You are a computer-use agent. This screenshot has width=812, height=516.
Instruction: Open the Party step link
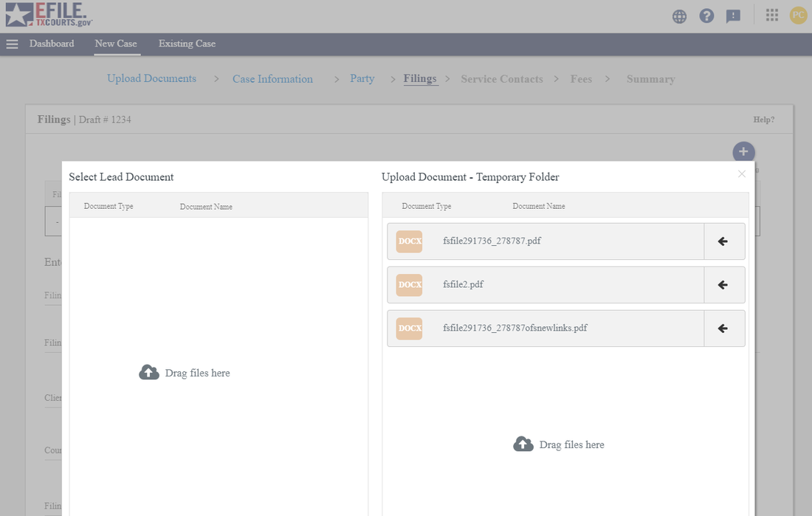pyautogui.click(x=362, y=79)
